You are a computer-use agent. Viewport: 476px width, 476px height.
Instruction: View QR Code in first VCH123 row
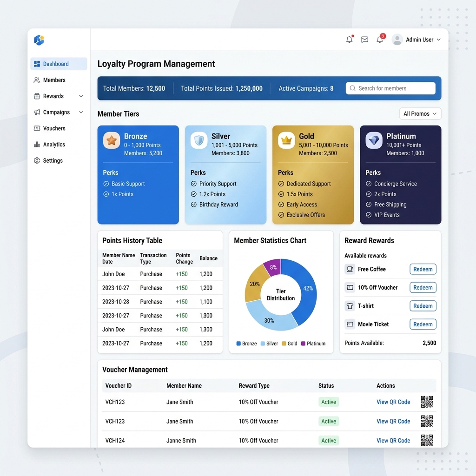pyautogui.click(x=393, y=402)
